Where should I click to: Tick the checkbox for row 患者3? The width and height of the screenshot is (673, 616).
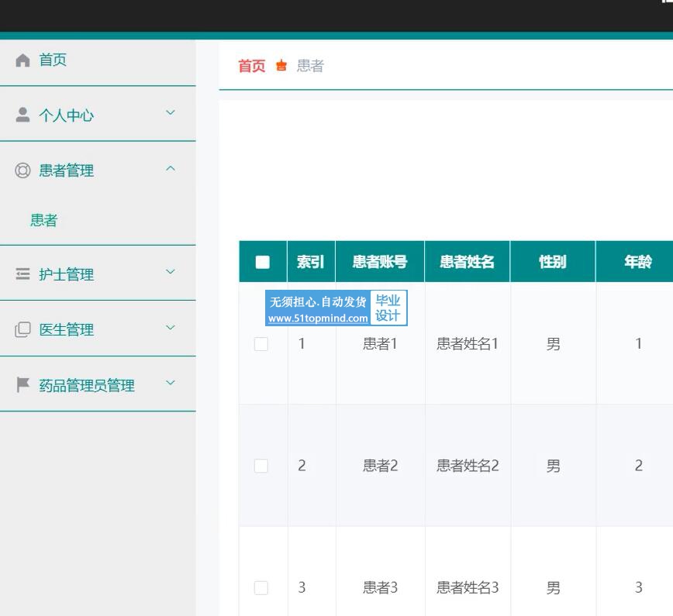(261, 587)
